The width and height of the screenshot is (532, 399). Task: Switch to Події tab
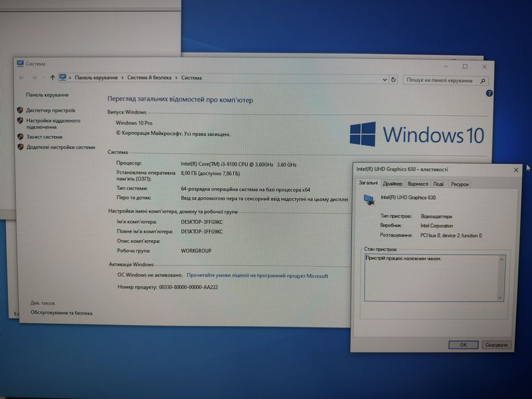(x=438, y=184)
